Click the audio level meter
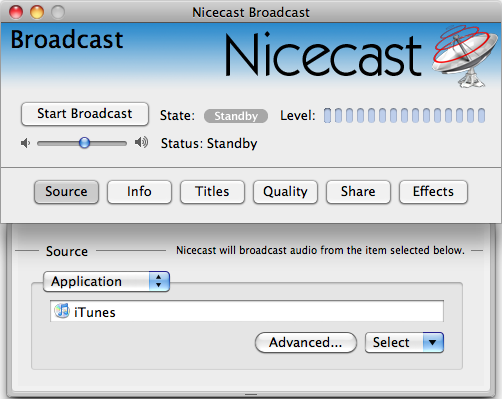This screenshot has width=502, height=399. 404,115
